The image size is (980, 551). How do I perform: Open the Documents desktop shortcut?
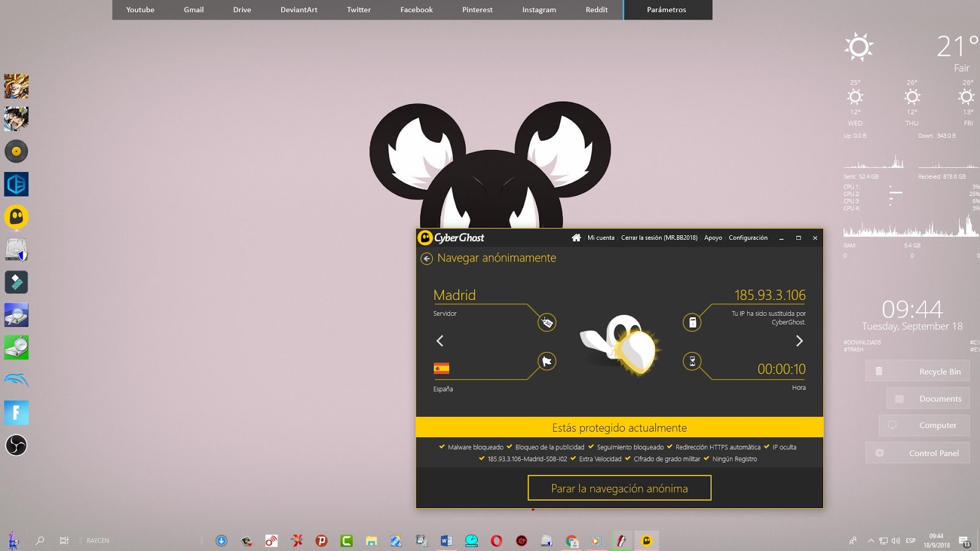(x=928, y=399)
